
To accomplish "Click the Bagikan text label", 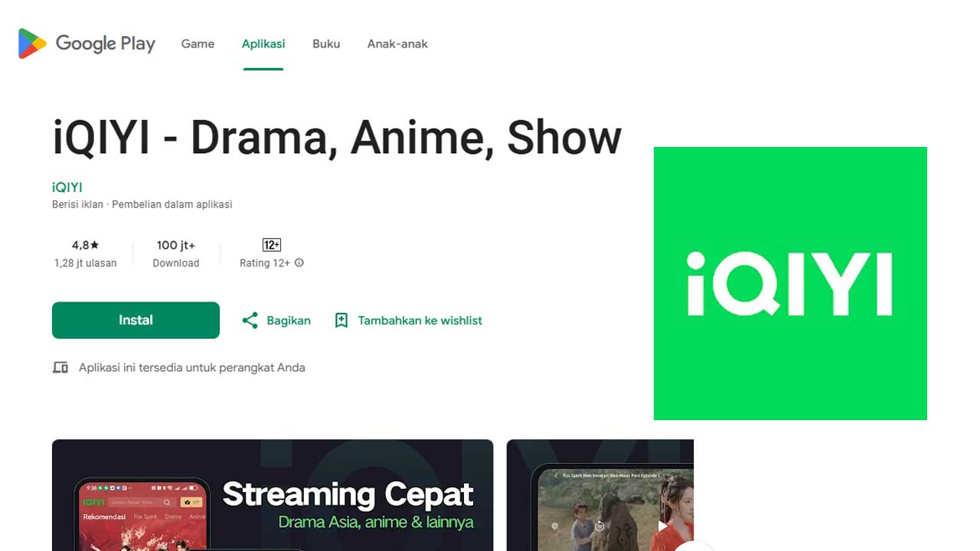I will pyautogui.click(x=289, y=321).
